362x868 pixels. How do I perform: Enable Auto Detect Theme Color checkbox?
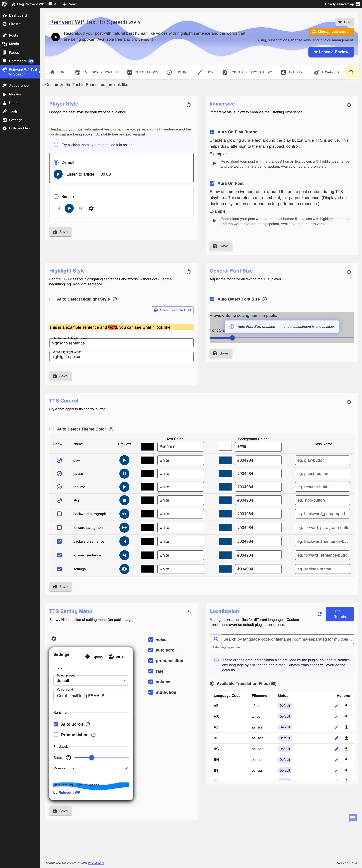click(x=52, y=429)
